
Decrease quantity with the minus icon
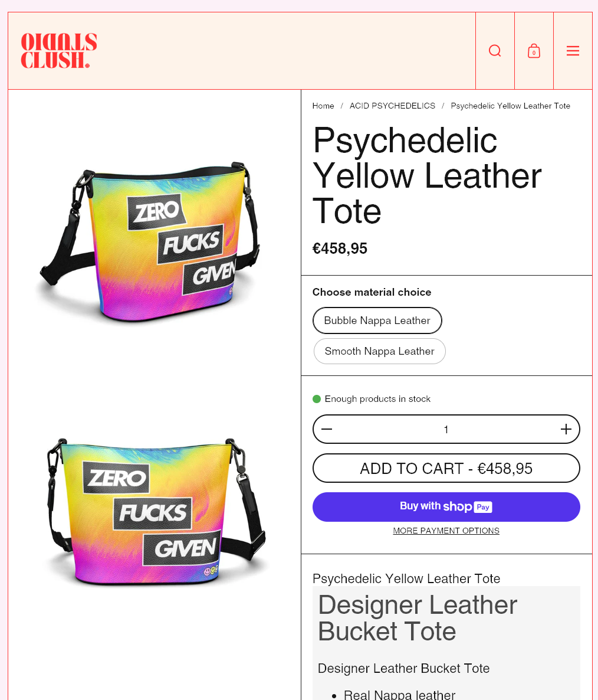click(327, 429)
